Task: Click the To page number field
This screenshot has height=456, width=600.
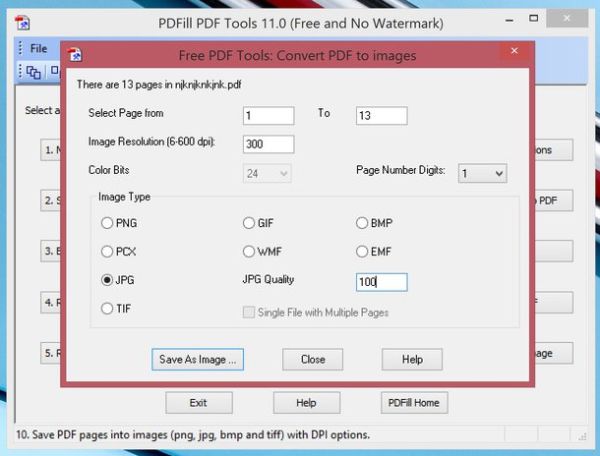Action: (x=382, y=116)
